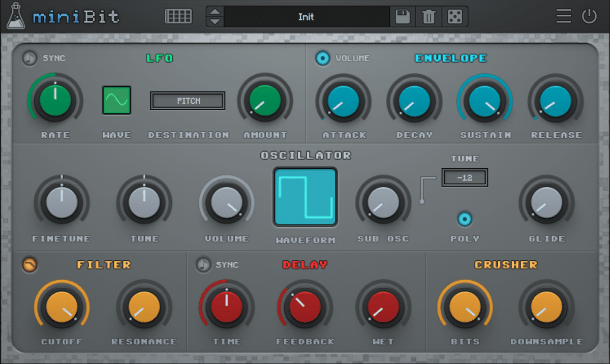The image size is (610, 364).
Task: Click the Glide knob
Action: coord(546,202)
